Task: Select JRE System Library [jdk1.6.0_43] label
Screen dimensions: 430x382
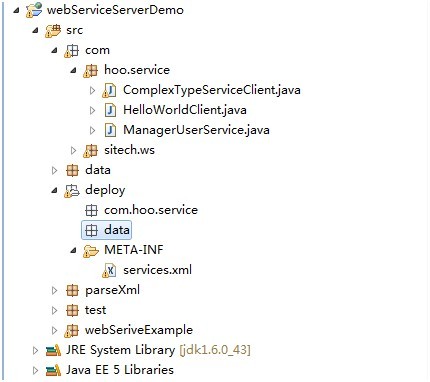Action: tap(158, 350)
